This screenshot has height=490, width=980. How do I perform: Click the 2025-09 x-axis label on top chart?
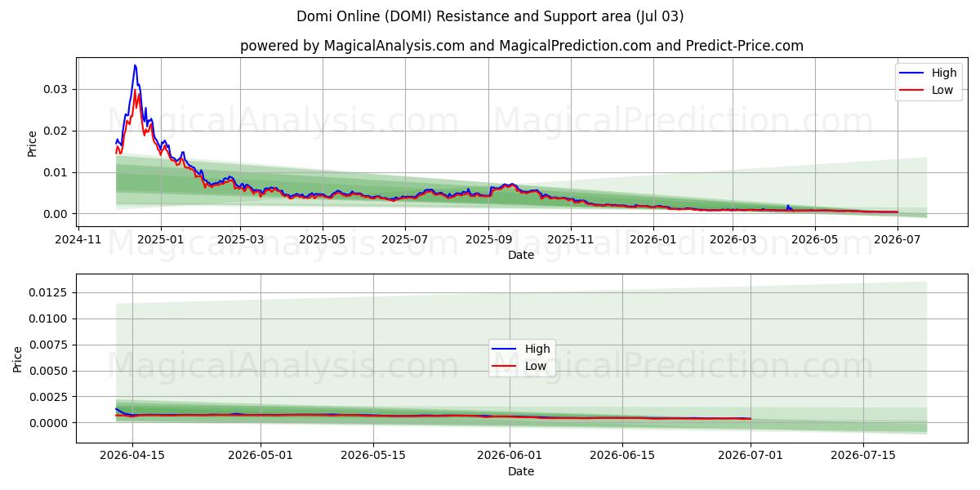point(488,239)
